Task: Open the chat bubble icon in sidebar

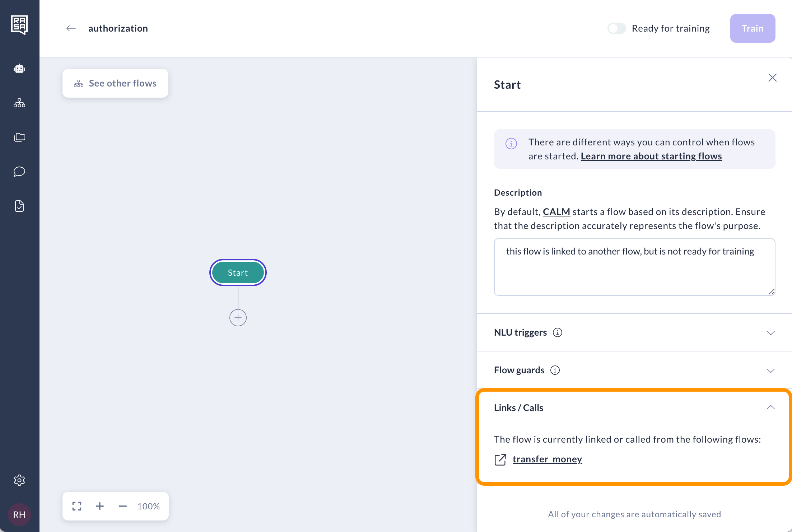Action: point(19,172)
